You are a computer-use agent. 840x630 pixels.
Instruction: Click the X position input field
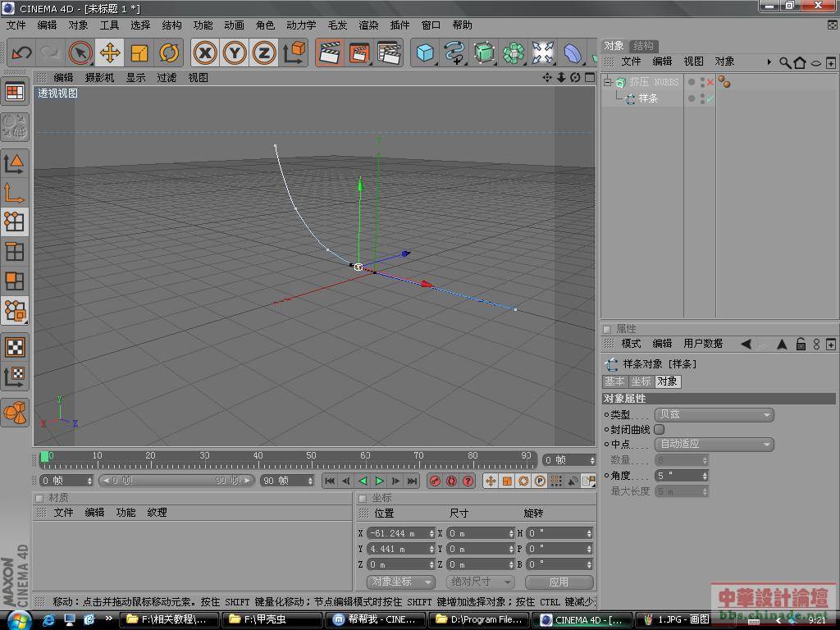click(x=398, y=533)
